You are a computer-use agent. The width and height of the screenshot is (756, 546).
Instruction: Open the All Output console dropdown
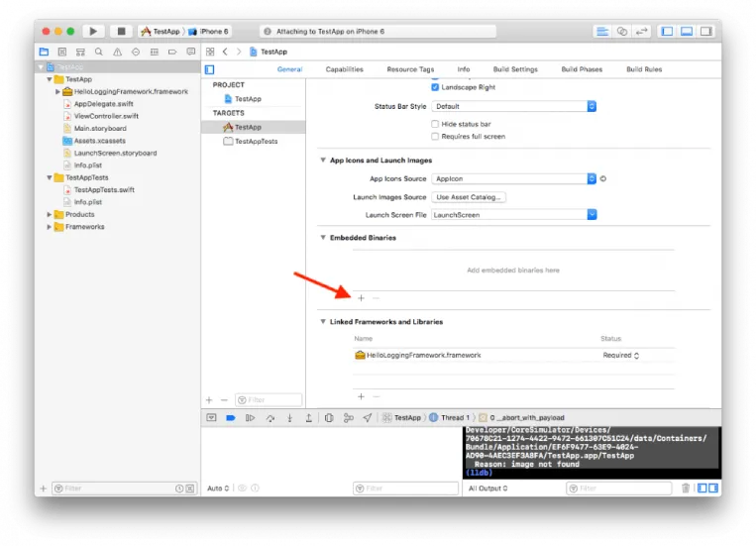487,489
